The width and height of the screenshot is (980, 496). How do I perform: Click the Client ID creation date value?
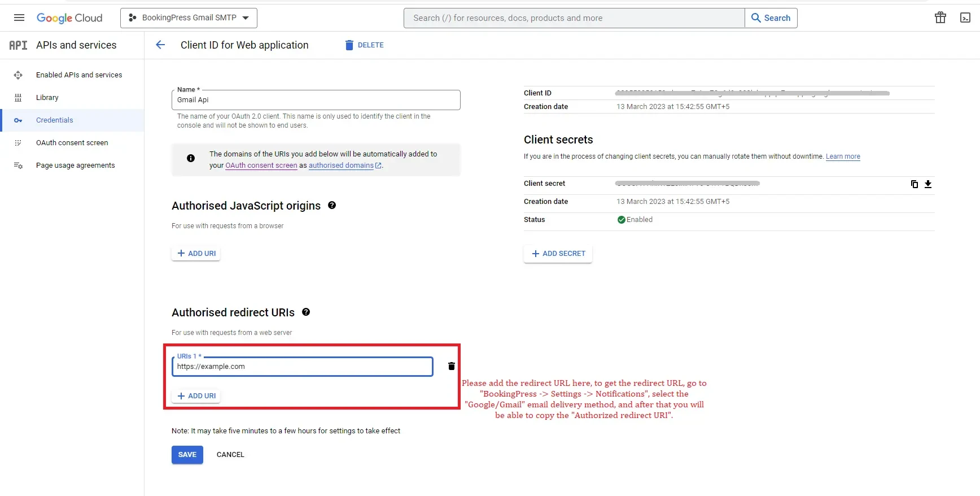(673, 107)
